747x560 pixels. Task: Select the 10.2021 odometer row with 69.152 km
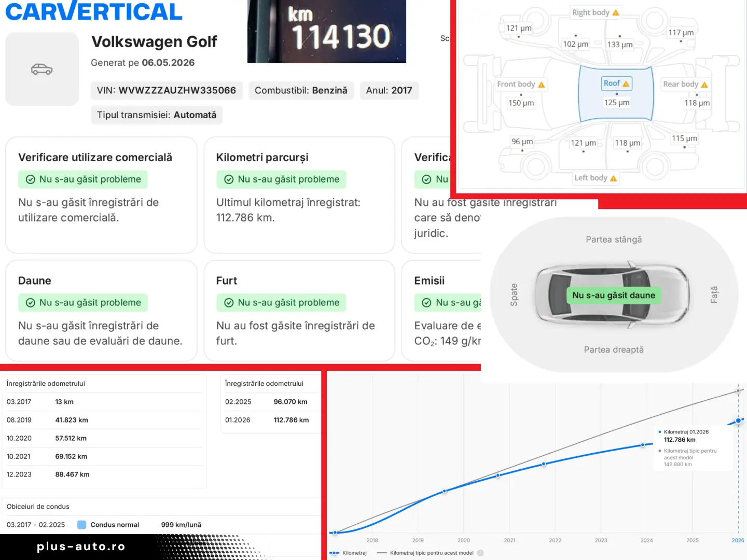pyautogui.click(x=104, y=456)
